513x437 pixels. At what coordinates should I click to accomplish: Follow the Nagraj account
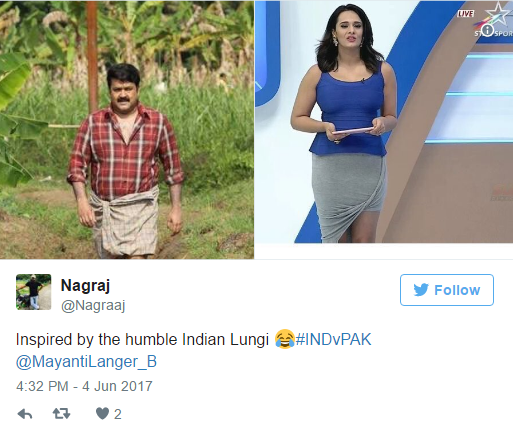click(x=447, y=290)
